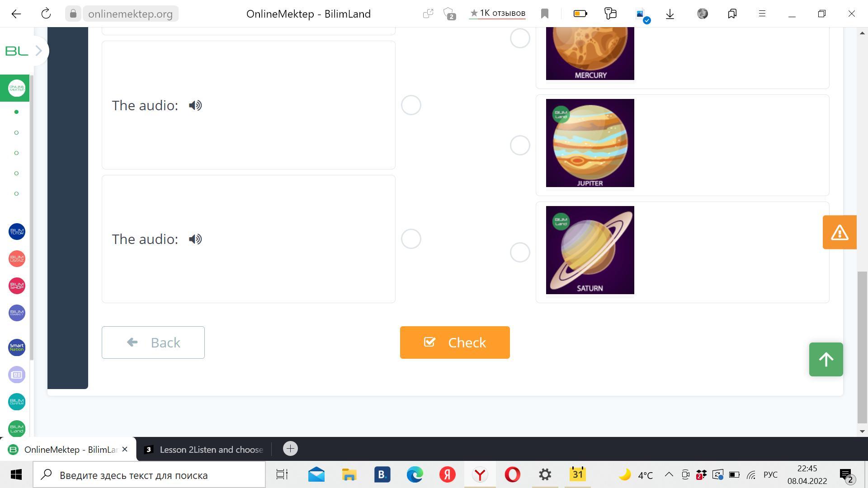This screenshot has width=868, height=488.
Task: Play the audio in the bottom card
Action: [x=195, y=239]
